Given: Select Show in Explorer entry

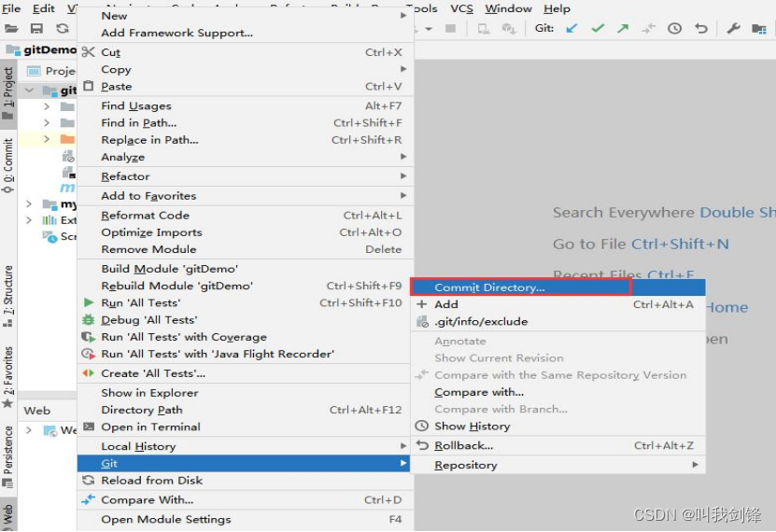Looking at the screenshot, I should pos(246,393).
